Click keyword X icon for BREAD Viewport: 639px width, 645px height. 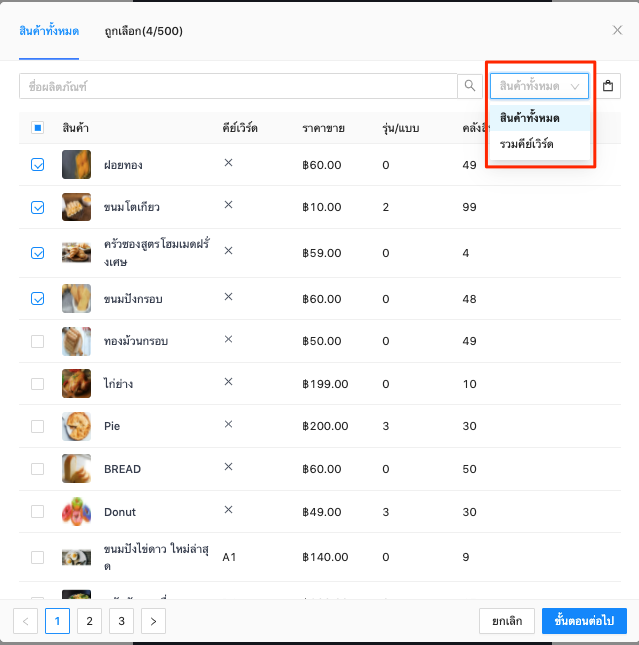[228, 466]
